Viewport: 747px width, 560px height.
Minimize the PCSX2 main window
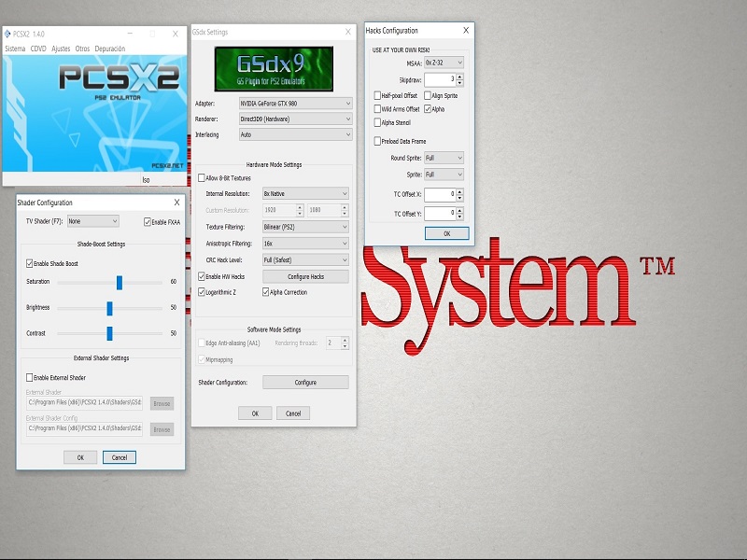[130, 34]
